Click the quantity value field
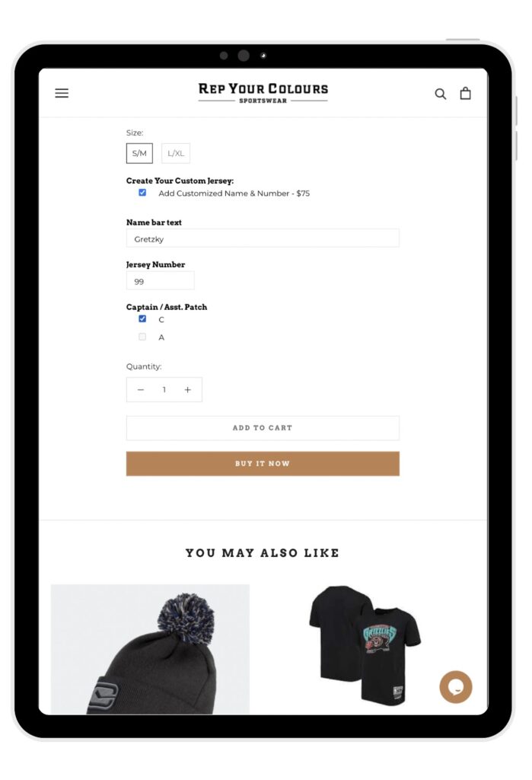Screen dimensions: 532x780 point(164,389)
